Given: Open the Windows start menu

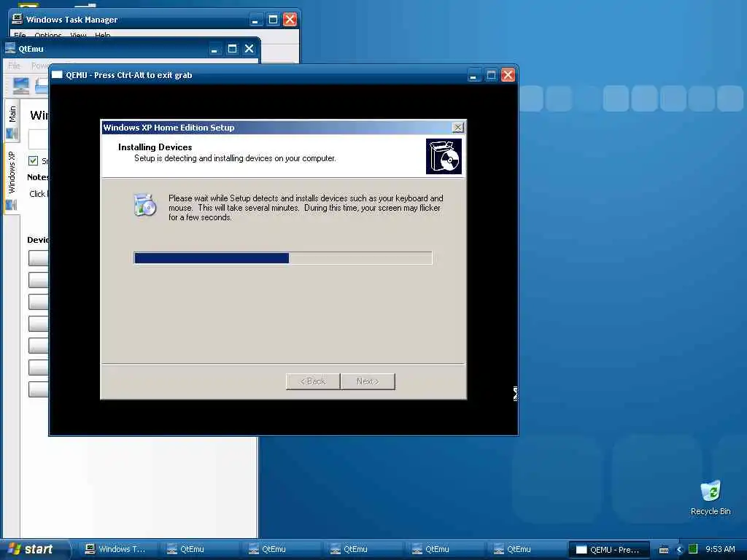Looking at the screenshot, I should (34, 550).
